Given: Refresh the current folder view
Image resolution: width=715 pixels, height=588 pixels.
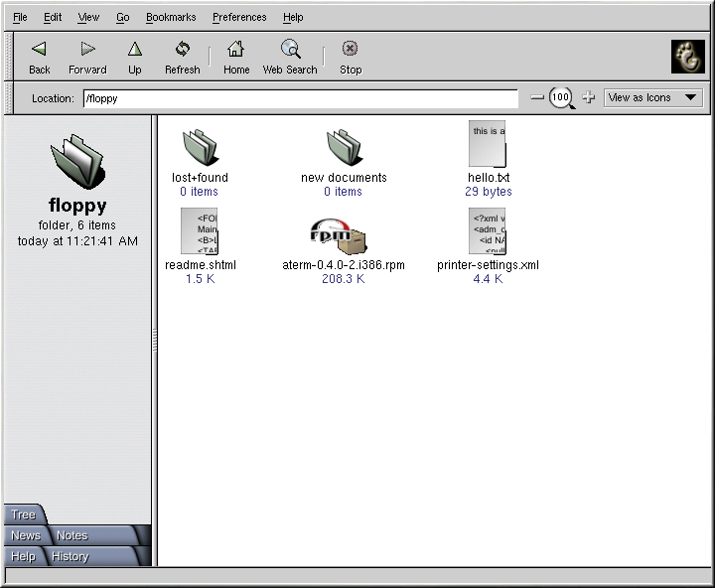Looking at the screenshot, I should click(x=182, y=57).
